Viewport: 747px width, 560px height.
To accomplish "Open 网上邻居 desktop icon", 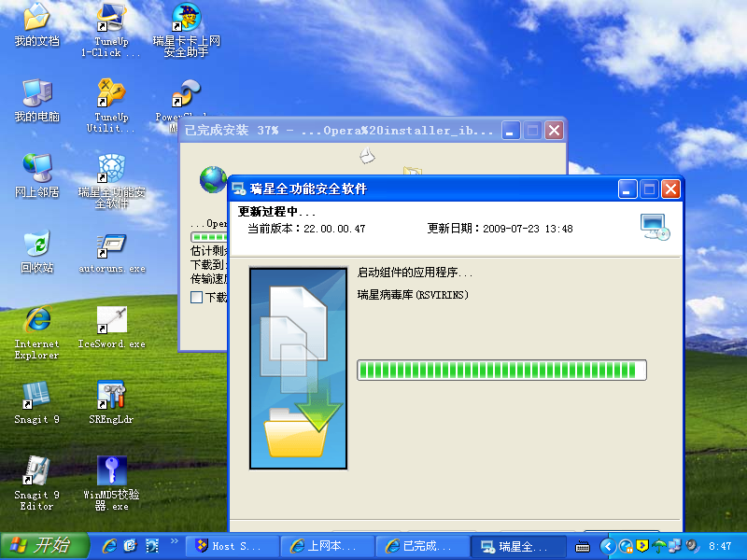I will [x=36, y=176].
